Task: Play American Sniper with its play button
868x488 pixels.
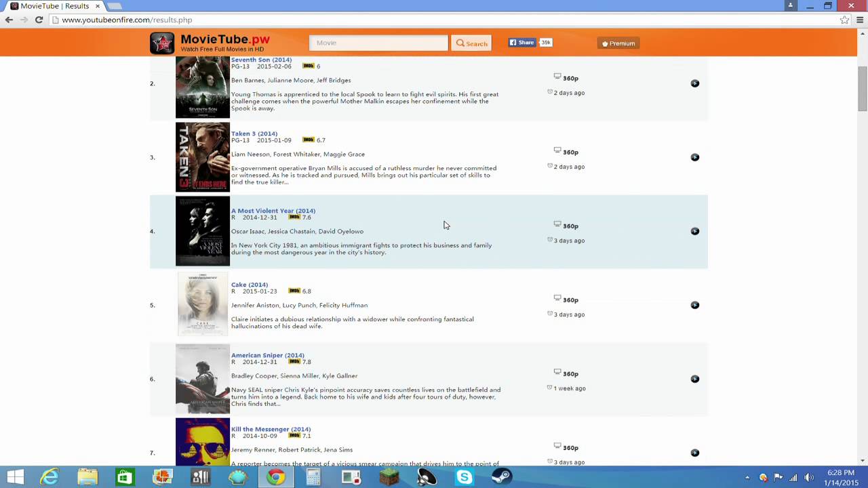Action: (694, 379)
